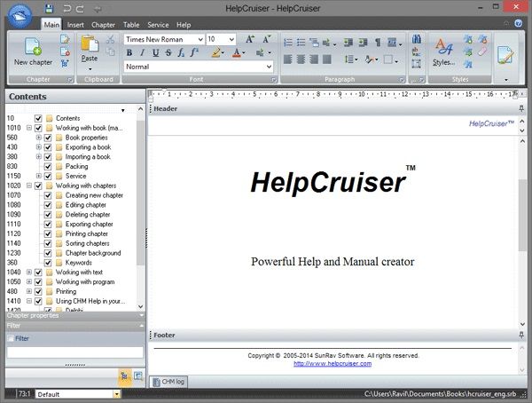Open the Chapter ribbon tab
The image size is (532, 403).
point(103,25)
